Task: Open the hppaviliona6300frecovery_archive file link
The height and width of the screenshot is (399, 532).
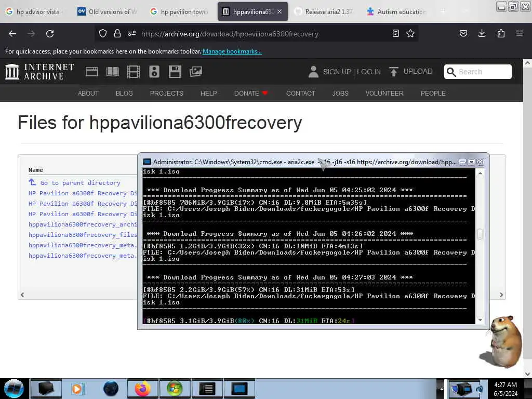Action: point(83,224)
